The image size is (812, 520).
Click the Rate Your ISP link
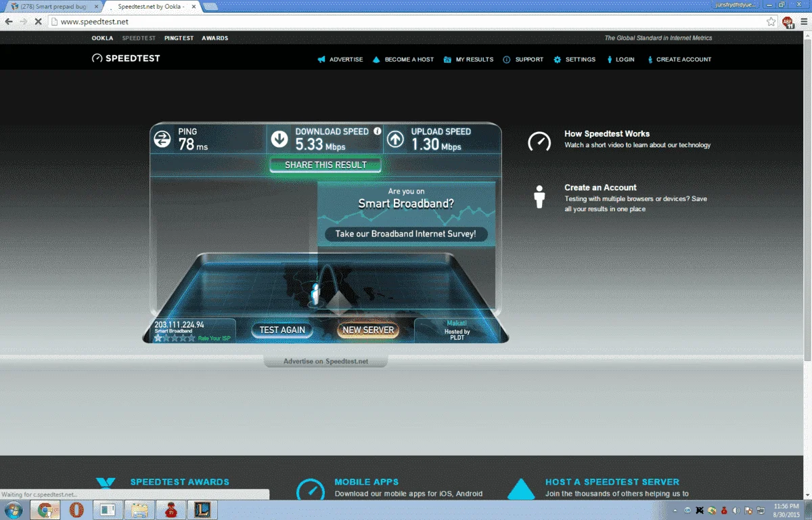[x=214, y=337]
